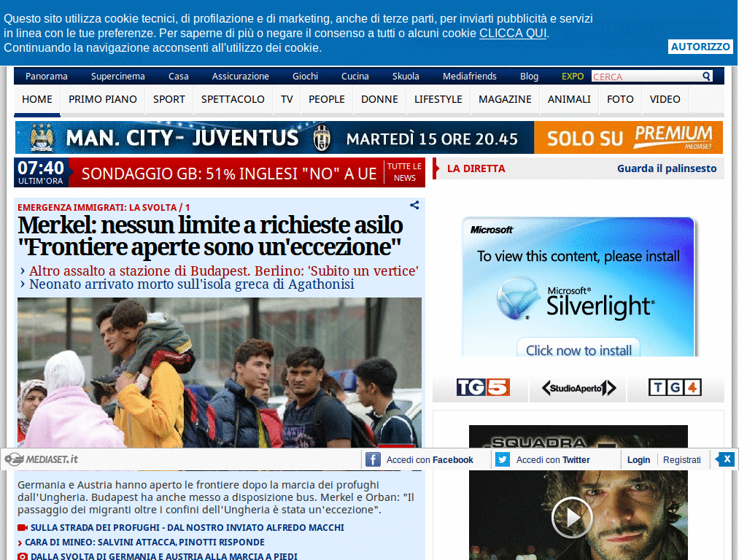Viewport: 747px width, 560px height.
Task: Select the HOME tab
Action: (x=37, y=99)
